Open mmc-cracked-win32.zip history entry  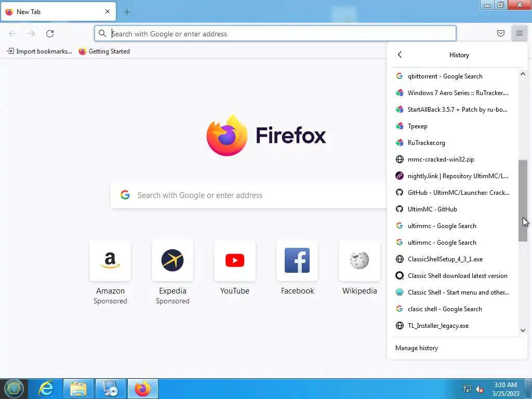click(x=454, y=159)
